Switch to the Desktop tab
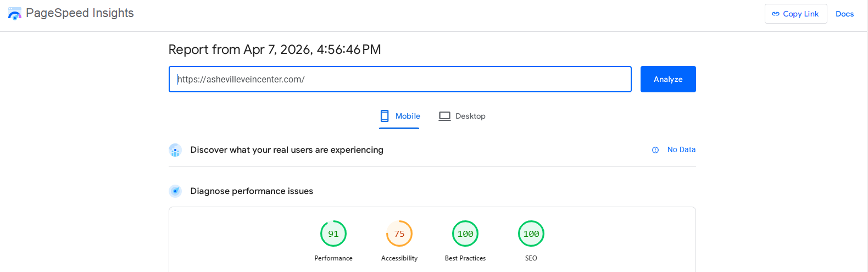 point(462,116)
